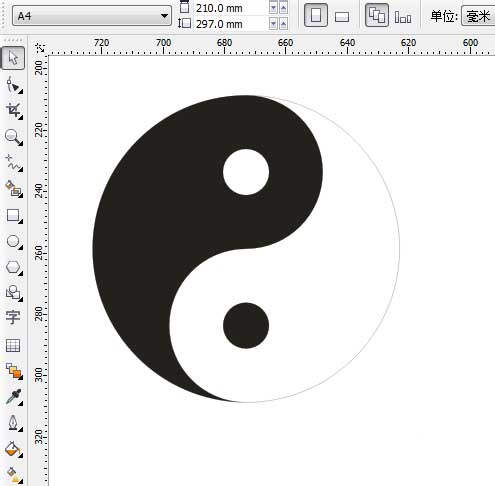Select the Crop tool
Screen dimensions: 495x486
(x=13, y=110)
